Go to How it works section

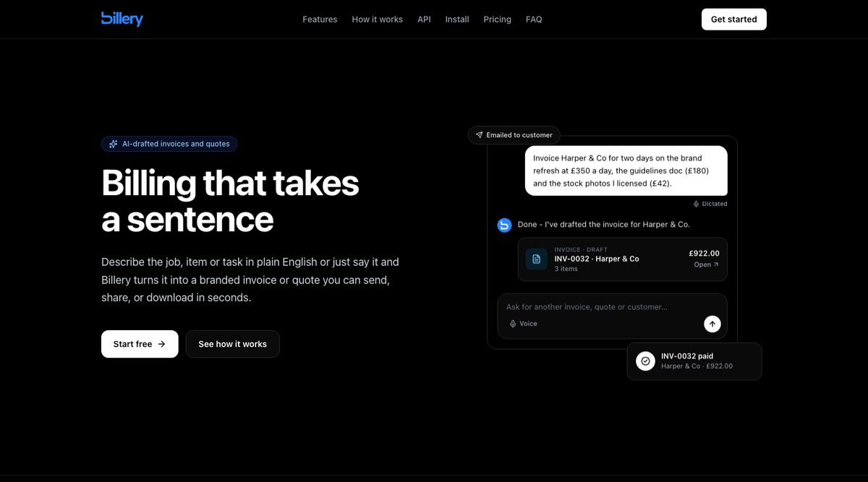tap(377, 20)
